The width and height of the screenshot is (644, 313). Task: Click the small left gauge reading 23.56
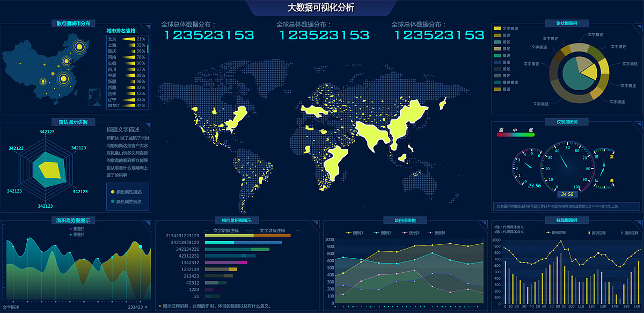coord(528,168)
